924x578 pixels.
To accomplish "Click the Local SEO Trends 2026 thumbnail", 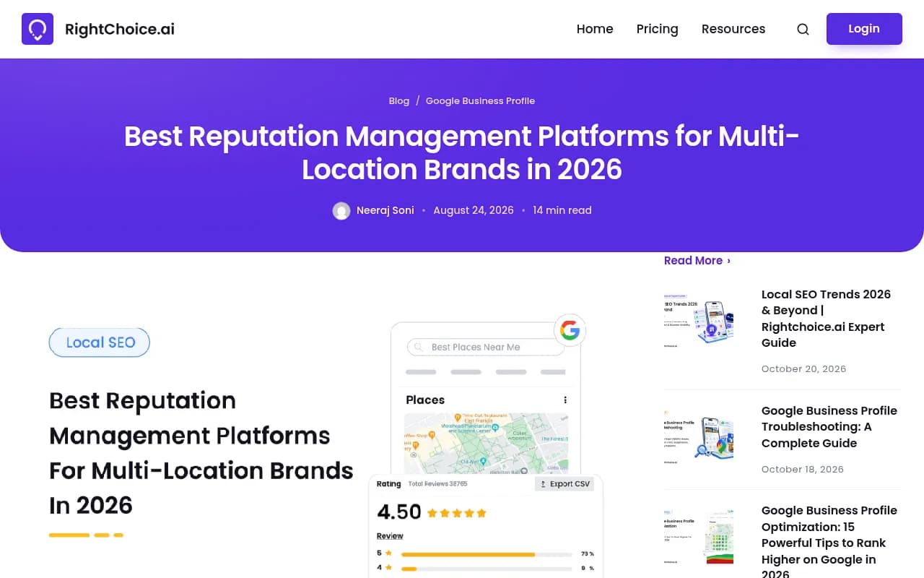I will pos(699,322).
